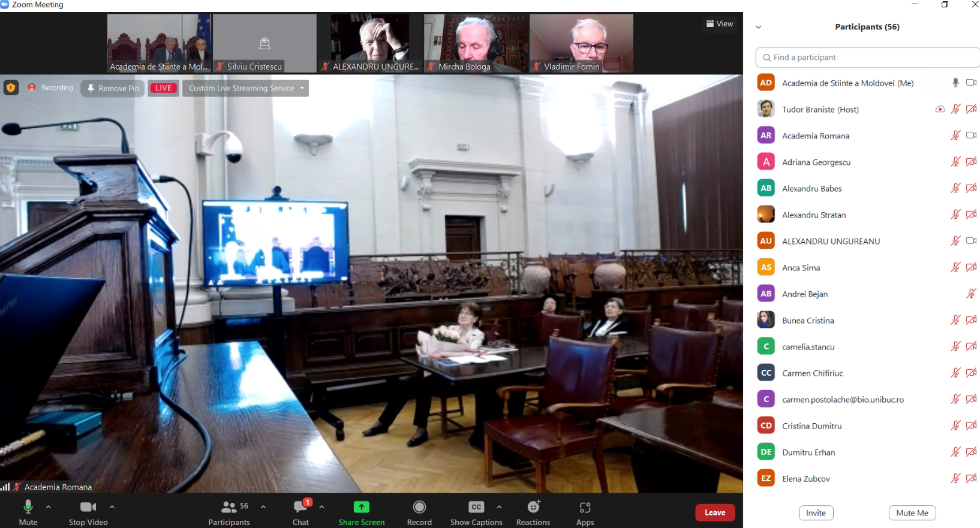Select Silviu Cristescu video thumbnail

pos(264,43)
